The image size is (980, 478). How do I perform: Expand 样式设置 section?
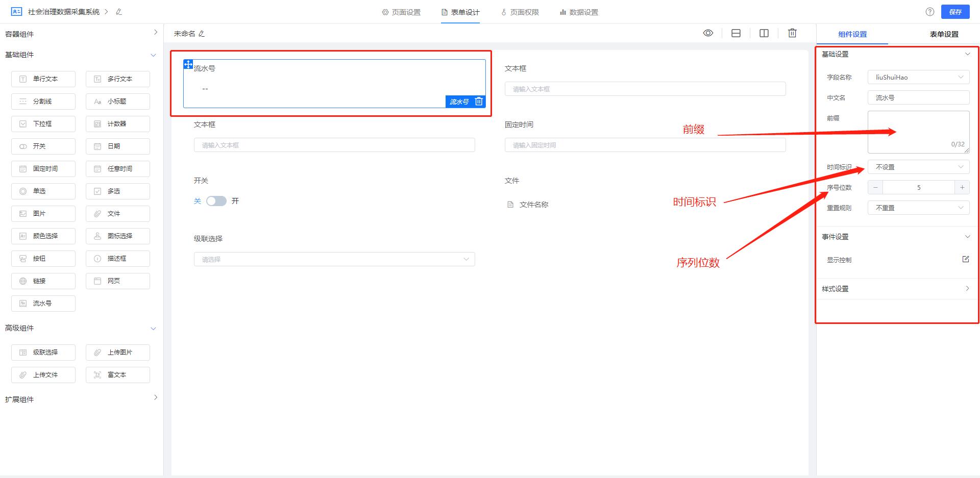point(967,289)
